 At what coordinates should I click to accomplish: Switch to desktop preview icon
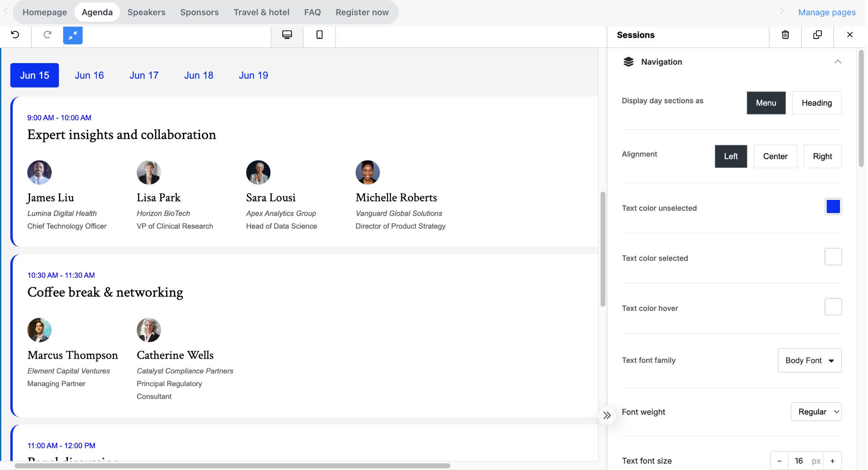(x=287, y=35)
